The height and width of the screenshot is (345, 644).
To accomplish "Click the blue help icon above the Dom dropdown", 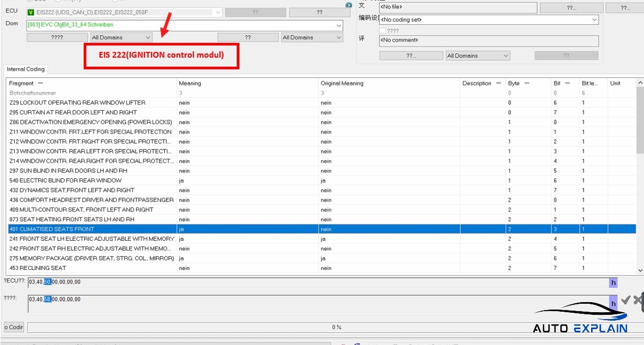I will click(x=348, y=5).
